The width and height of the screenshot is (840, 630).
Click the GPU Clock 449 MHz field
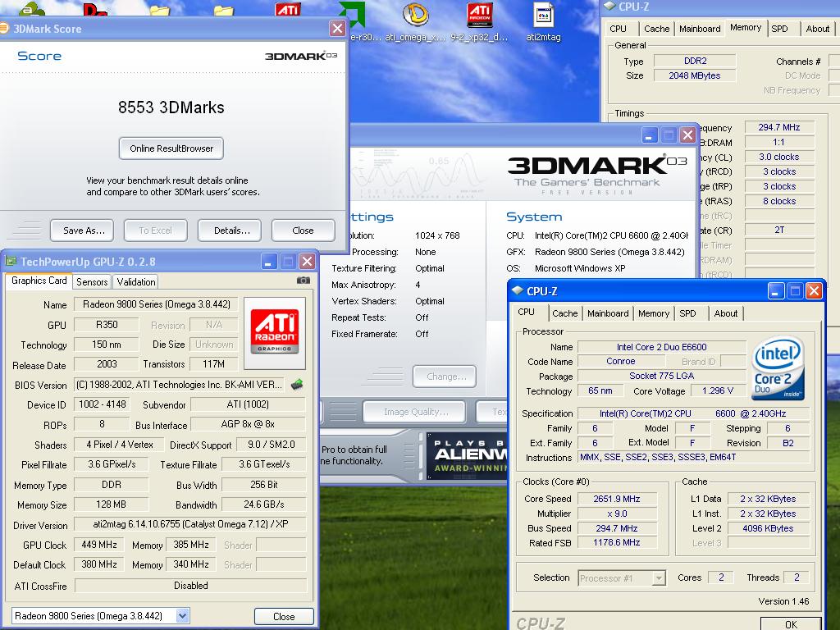pos(99,545)
